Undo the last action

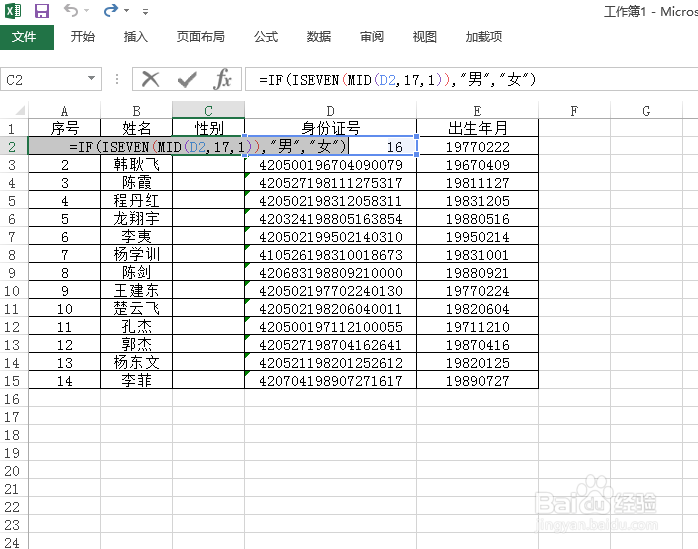coord(71,10)
